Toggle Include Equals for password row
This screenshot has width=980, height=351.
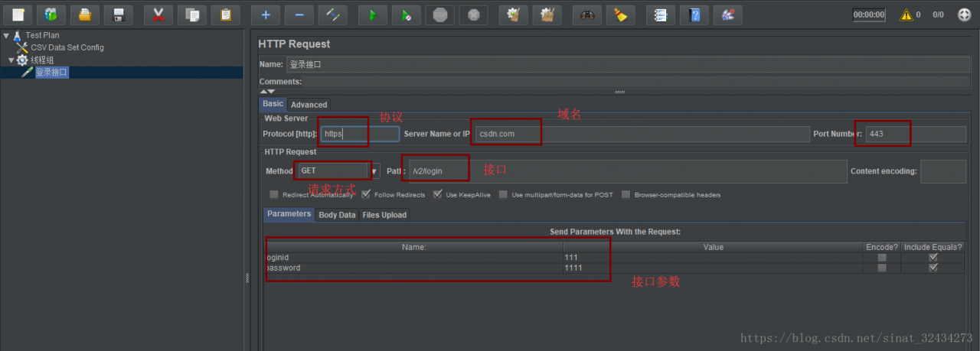[x=933, y=268]
